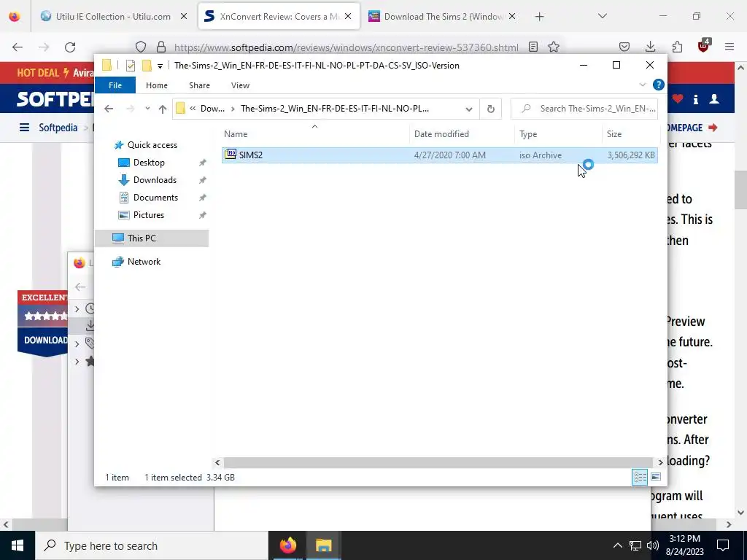Open Softpedia hamburger menu

24,128
